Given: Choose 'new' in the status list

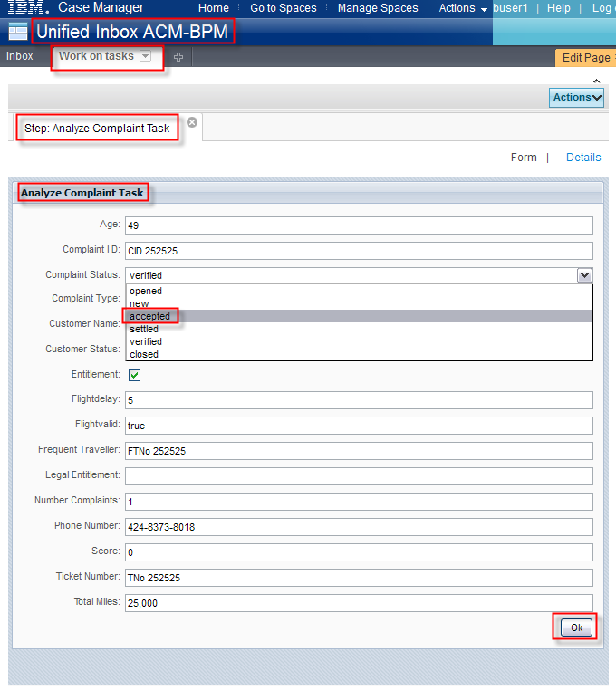Looking at the screenshot, I should coord(359,303).
